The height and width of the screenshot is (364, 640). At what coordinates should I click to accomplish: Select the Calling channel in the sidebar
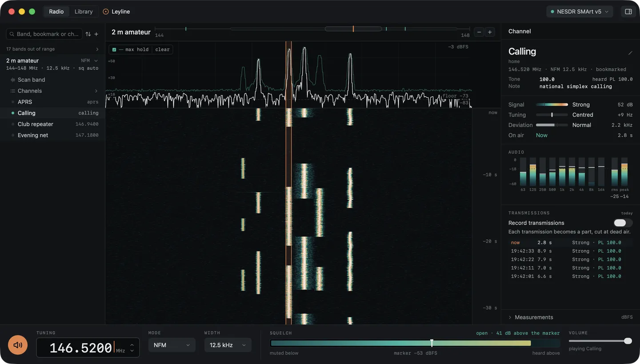[52, 113]
